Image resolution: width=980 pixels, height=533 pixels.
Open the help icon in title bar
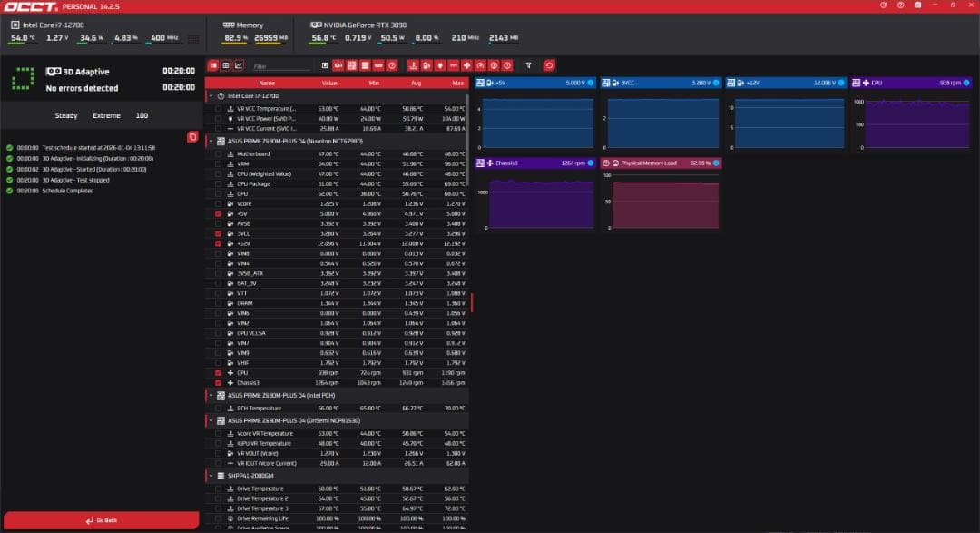coord(901,5)
